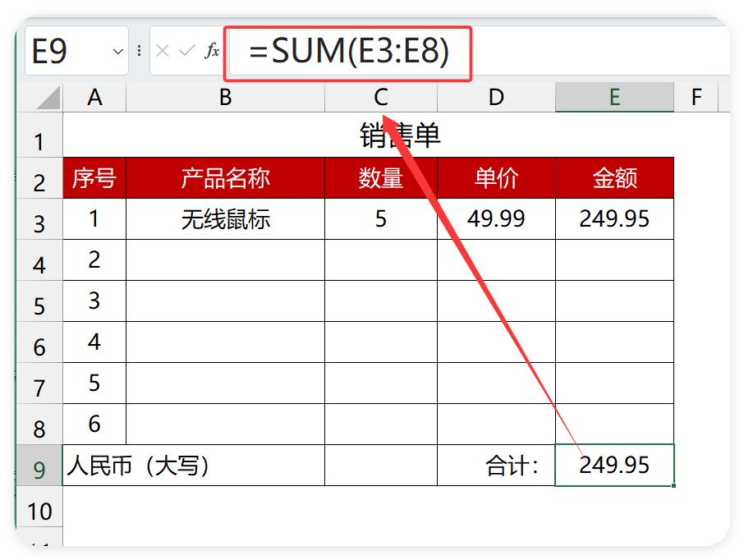The image size is (744, 560).
Task: Click amount cell E3 showing 249.95
Action: point(614,218)
